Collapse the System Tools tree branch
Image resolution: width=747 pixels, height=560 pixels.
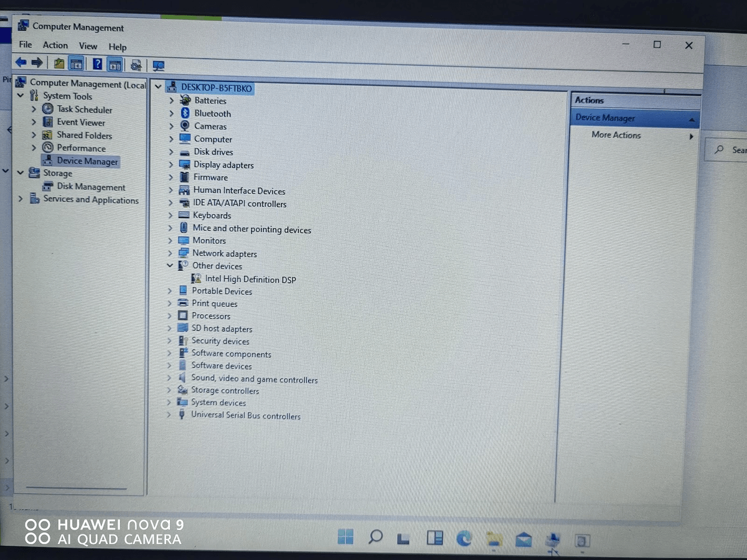click(21, 96)
